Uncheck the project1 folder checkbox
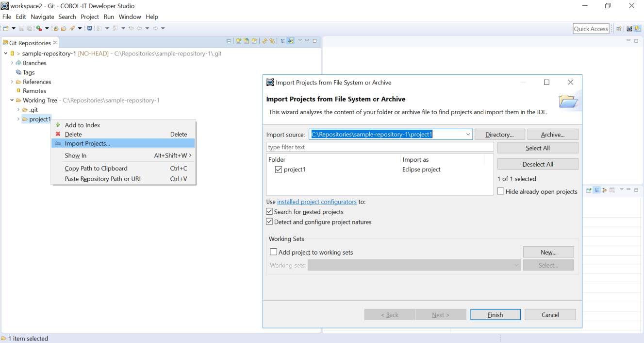Screen dimensions: 644x343 [279, 169]
